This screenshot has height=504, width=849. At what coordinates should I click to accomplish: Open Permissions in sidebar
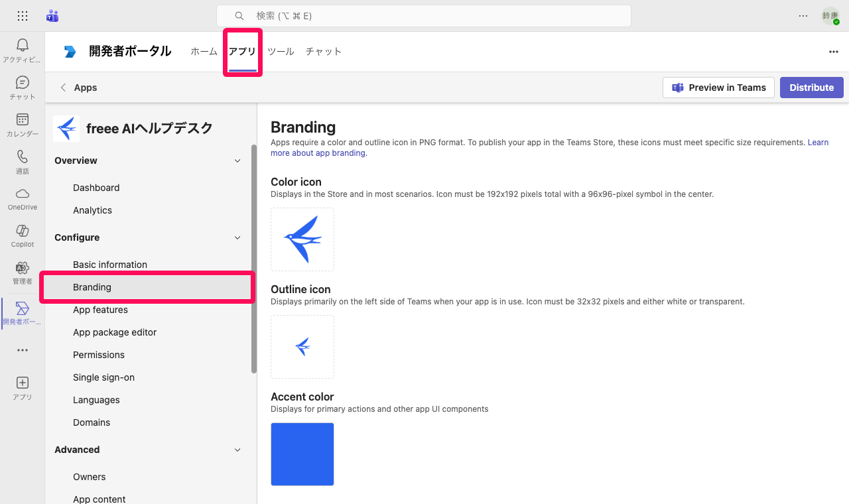click(99, 355)
